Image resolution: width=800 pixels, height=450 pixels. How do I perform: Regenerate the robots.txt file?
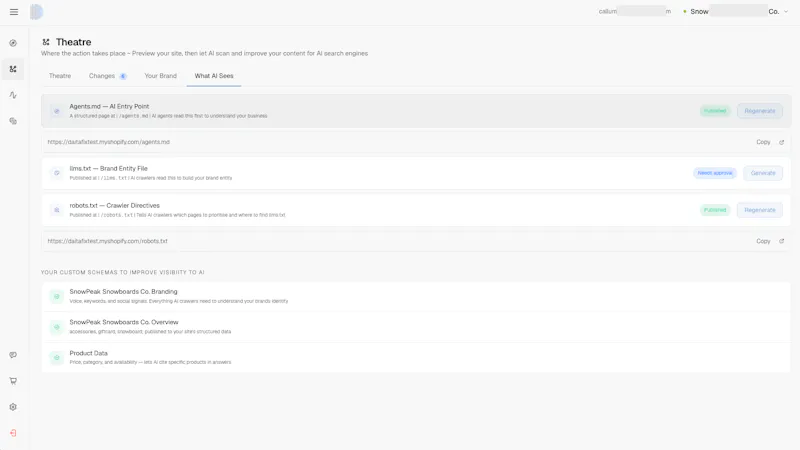tap(759, 210)
